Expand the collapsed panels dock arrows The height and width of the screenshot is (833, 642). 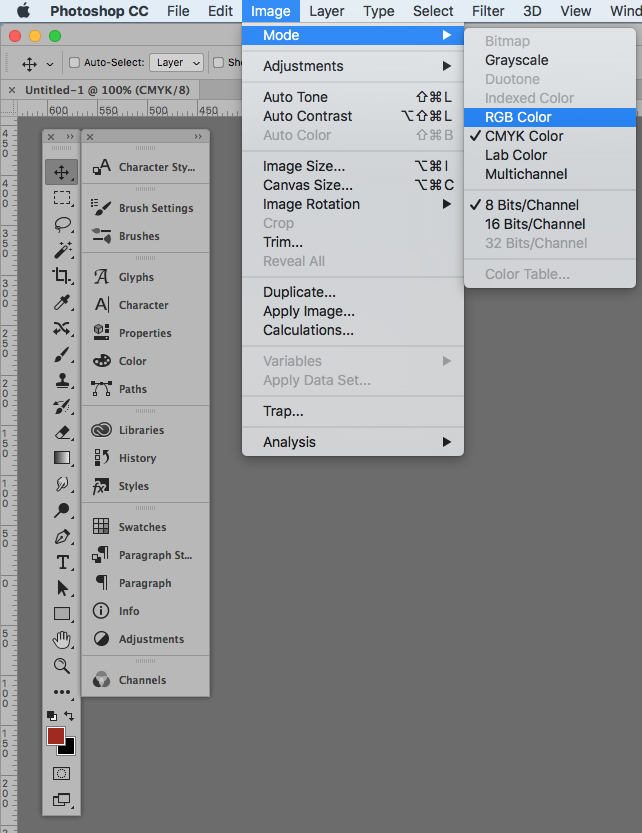click(x=198, y=137)
